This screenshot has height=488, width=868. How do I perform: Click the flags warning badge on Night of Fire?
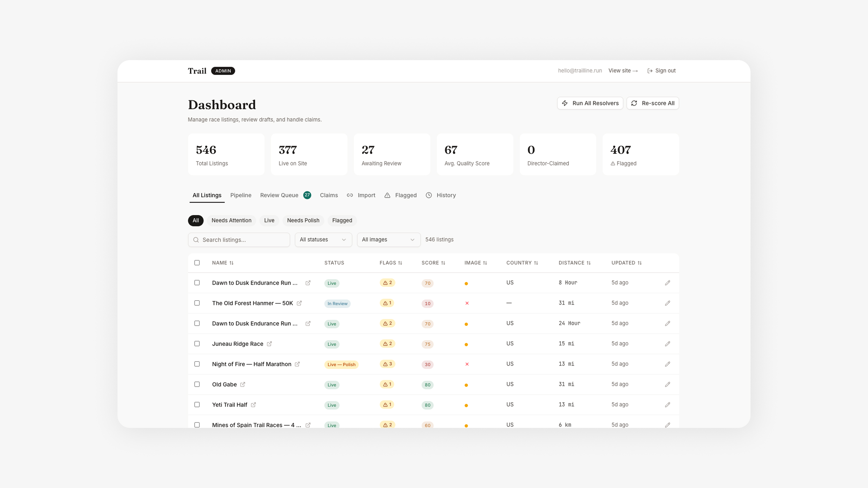[387, 364]
